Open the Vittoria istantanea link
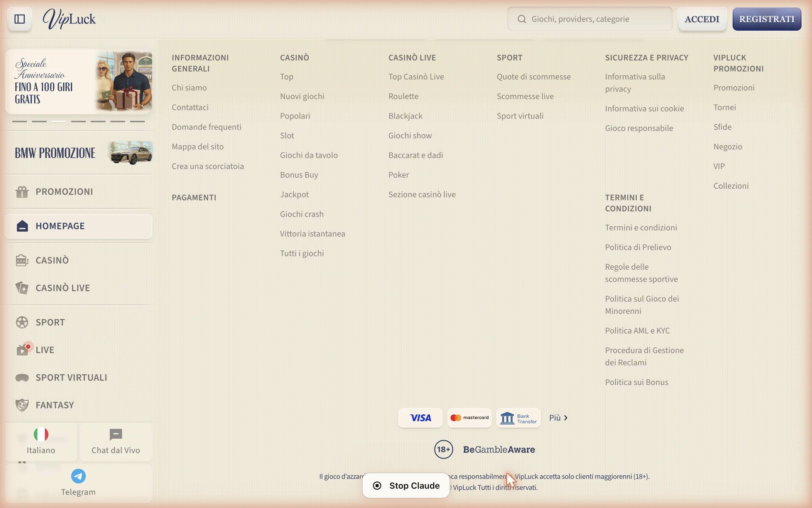 [x=312, y=234]
